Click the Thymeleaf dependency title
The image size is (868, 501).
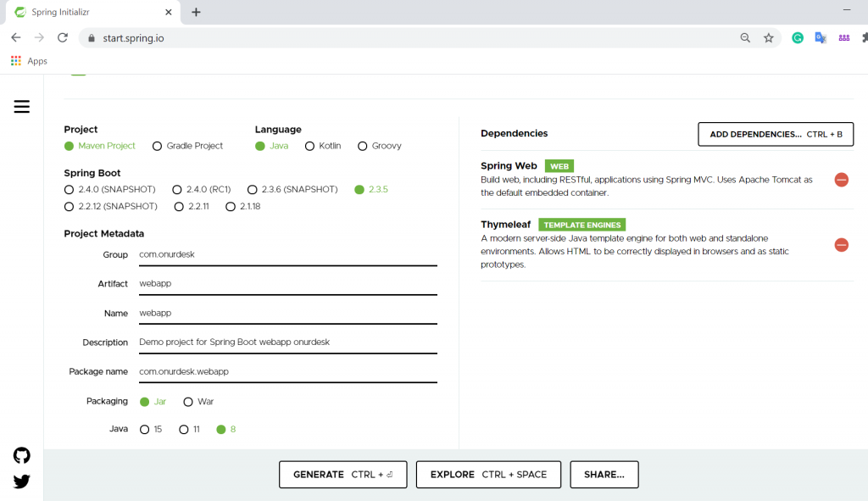coord(505,224)
